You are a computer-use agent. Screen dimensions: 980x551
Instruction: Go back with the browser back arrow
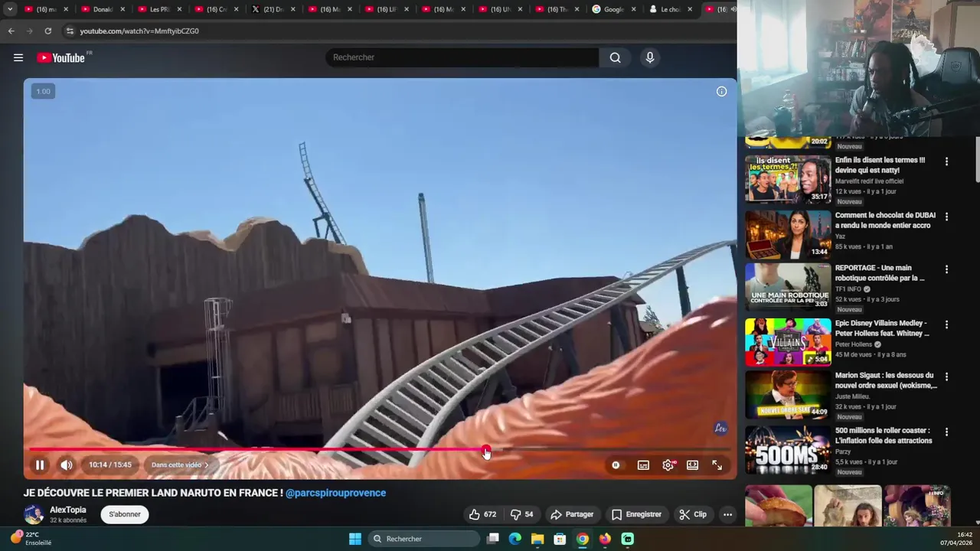pyautogui.click(x=11, y=31)
